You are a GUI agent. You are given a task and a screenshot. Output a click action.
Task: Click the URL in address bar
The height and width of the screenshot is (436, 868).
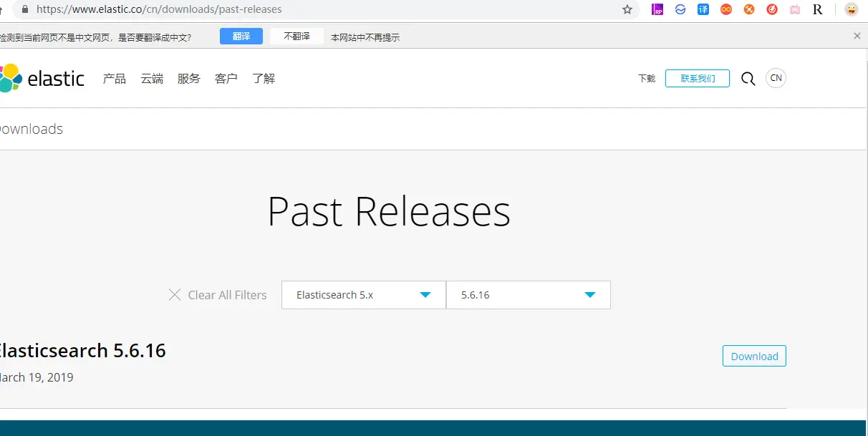(159, 9)
